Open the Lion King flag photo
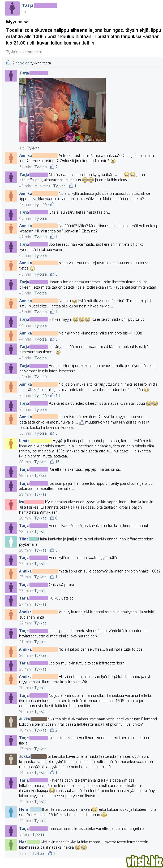 click(62, 110)
